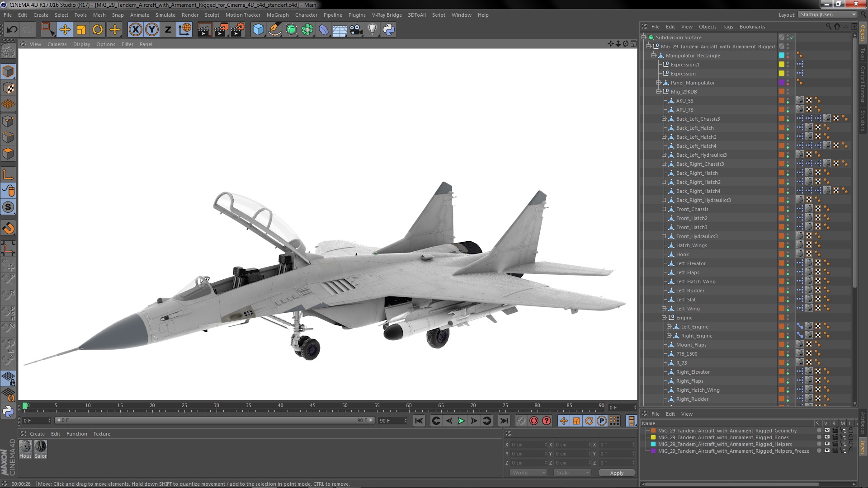The width and height of the screenshot is (868, 488).
Task: Click the Record Active Objects button
Action: (521, 421)
